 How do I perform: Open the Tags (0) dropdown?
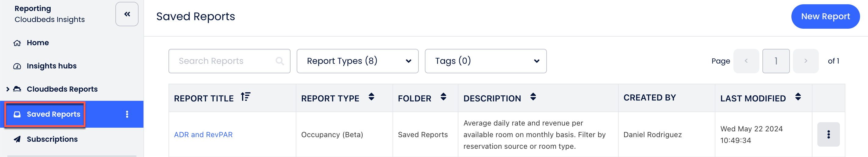[485, 61]
